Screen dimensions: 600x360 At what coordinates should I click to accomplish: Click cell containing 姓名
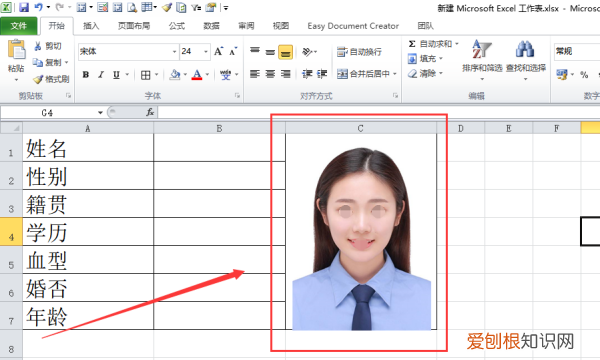point(88,148)
